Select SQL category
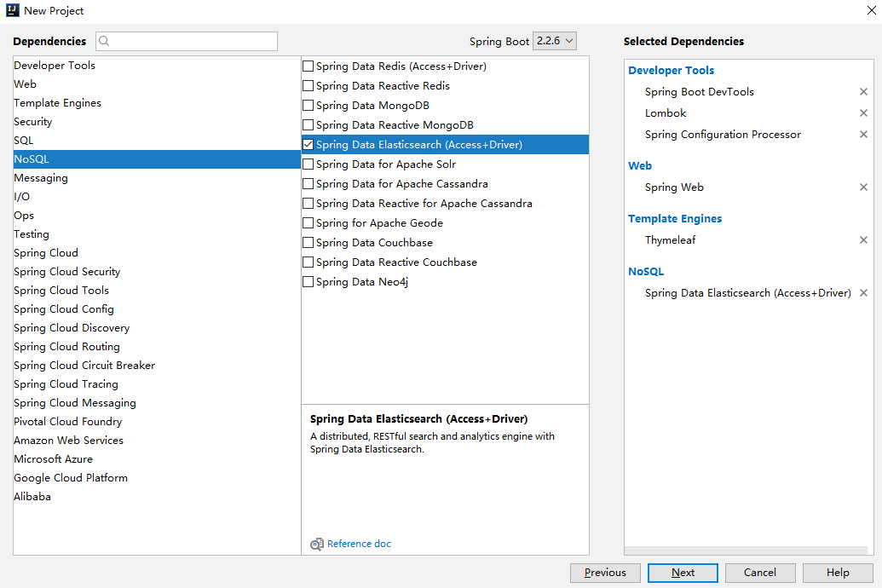This screenshot has width=882, height=588. (157, 141)
